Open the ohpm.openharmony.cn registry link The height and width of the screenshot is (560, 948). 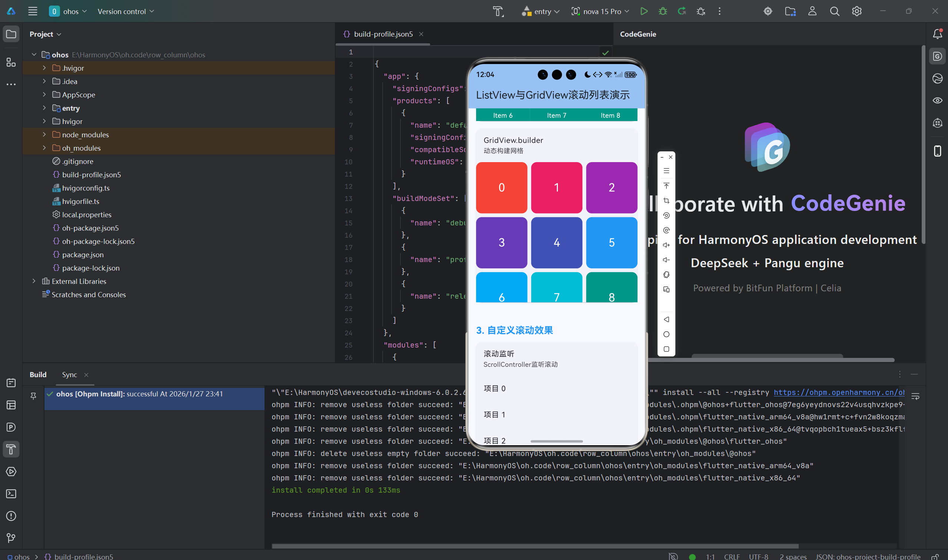coord(838,392)
